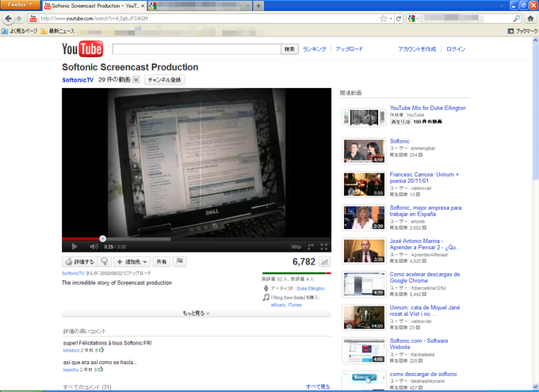Like kapichu's comment with thumbs-up icon
This screenshot has height=392, width=539.
pos(101,369)
